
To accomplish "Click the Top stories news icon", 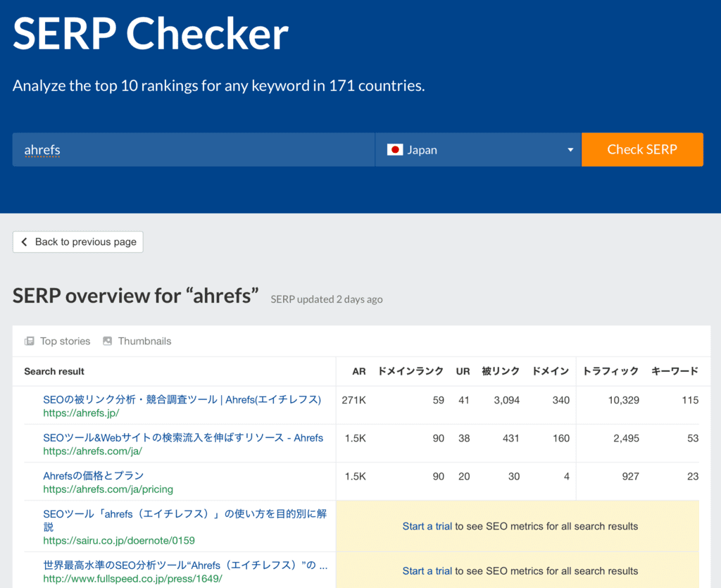I will coord(29,341).
